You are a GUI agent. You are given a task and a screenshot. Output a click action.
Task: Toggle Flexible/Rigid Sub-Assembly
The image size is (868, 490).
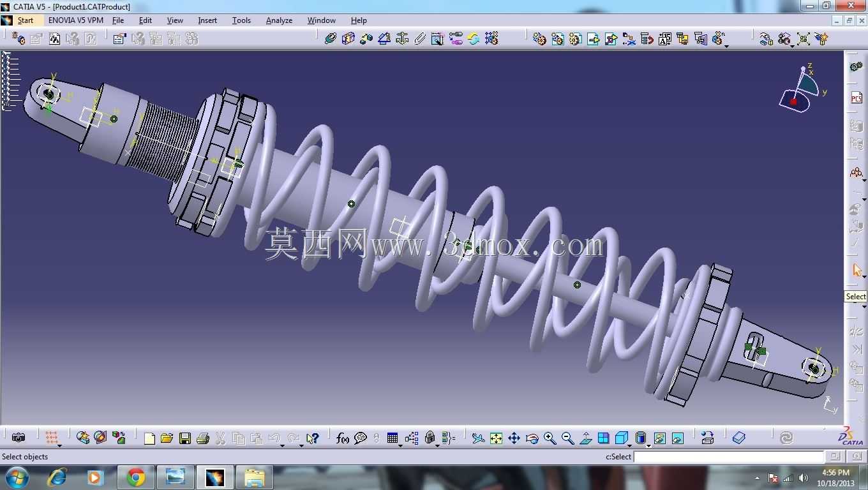point(455,38)
